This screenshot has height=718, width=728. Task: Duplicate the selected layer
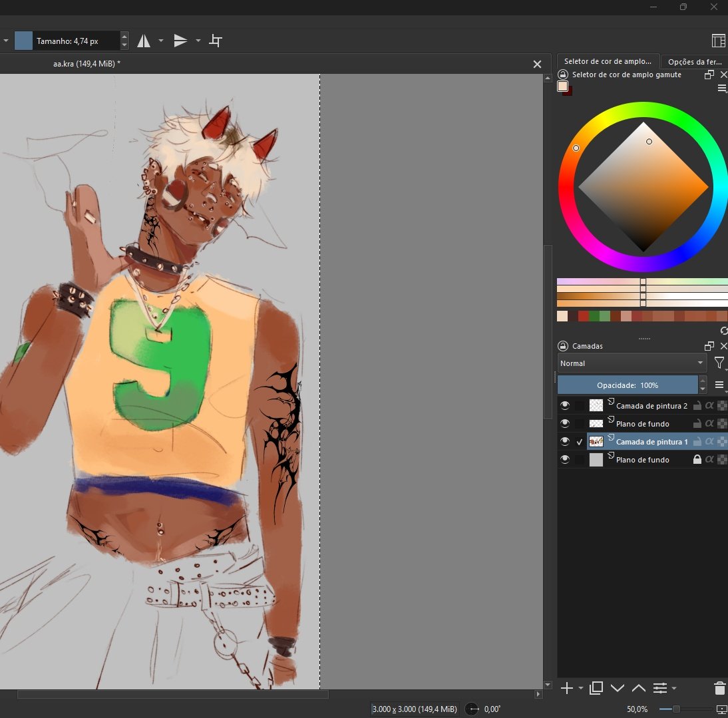point(596,688)
